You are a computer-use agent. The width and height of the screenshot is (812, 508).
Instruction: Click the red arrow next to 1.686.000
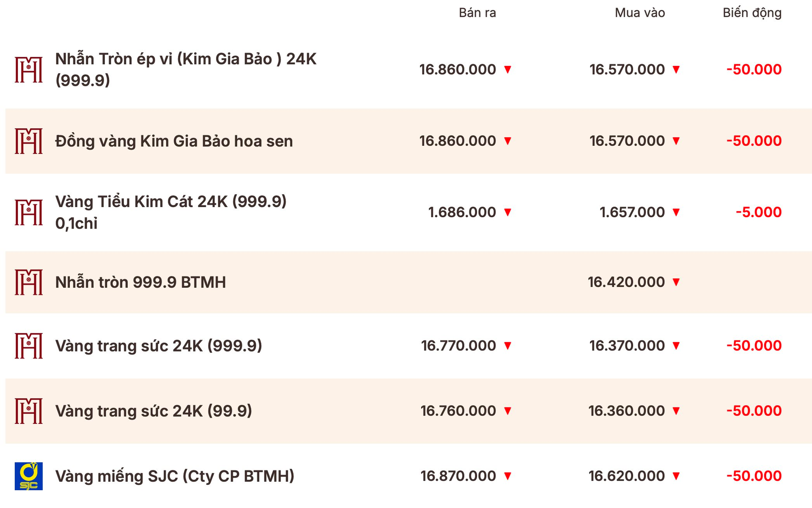(x=508, y=212)
